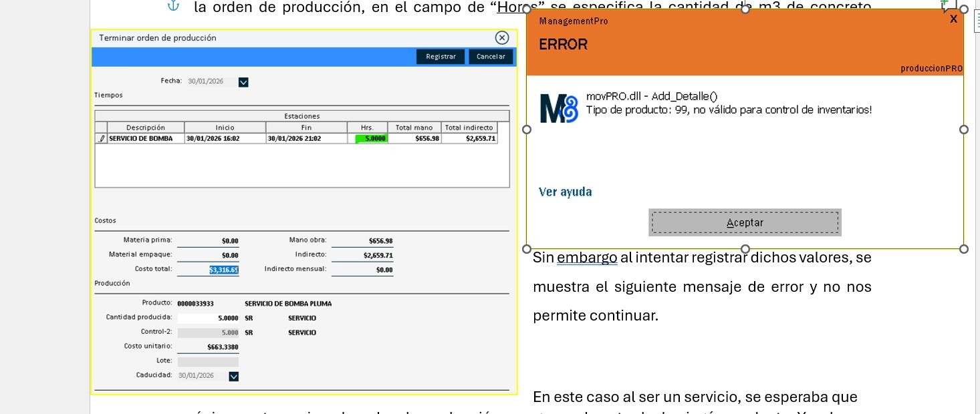The image size is (980, 414).
Task: Click the layout options icon right of image
Action: coord(977,20)
